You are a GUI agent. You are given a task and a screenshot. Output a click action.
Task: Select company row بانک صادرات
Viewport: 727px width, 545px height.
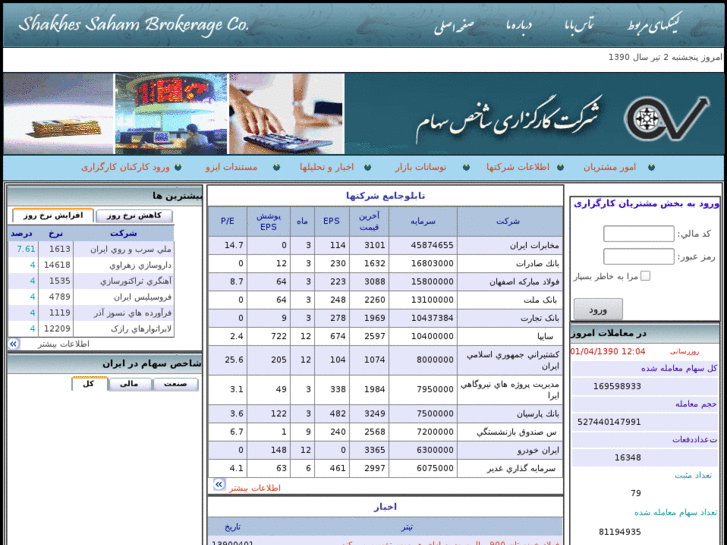[x=385, y=263]
